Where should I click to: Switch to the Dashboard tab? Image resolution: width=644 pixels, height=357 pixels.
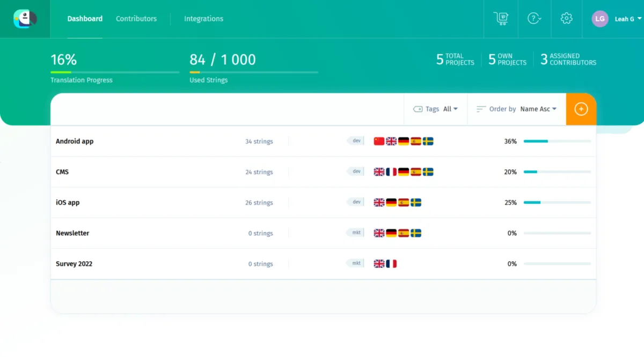click(85, 19)
